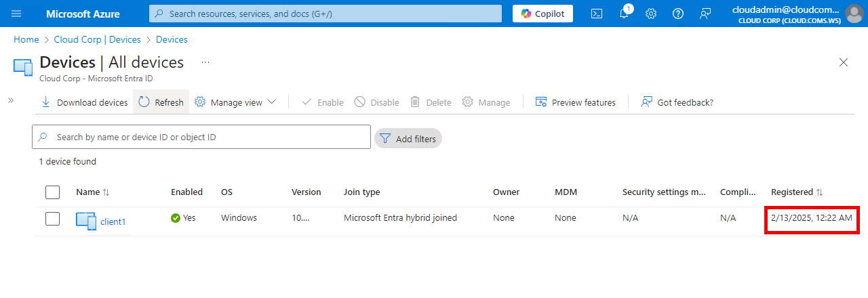Sort by Registered column
Screen dimensions: 868x298
797,192
